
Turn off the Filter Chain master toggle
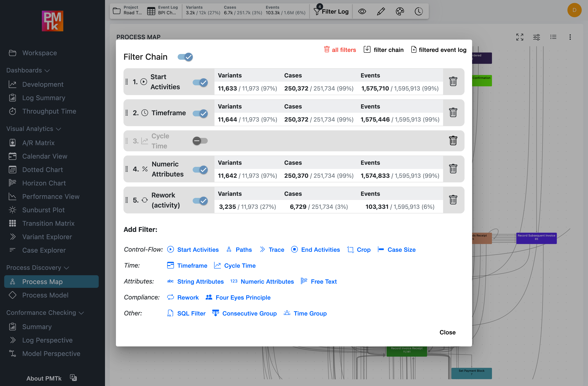tap(185, 57)
